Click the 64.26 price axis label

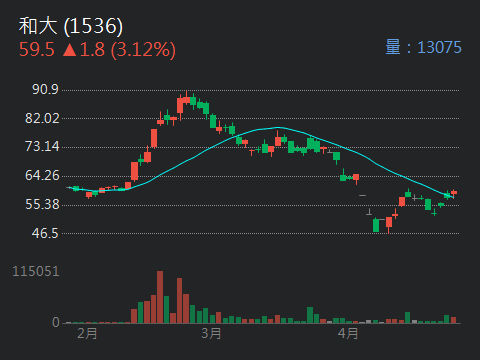pos(42,175)
